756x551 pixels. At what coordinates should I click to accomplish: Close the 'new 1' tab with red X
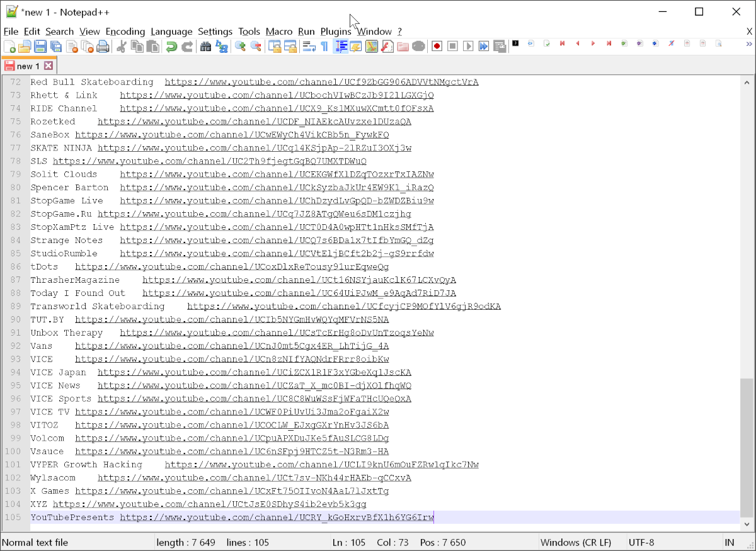49,65
